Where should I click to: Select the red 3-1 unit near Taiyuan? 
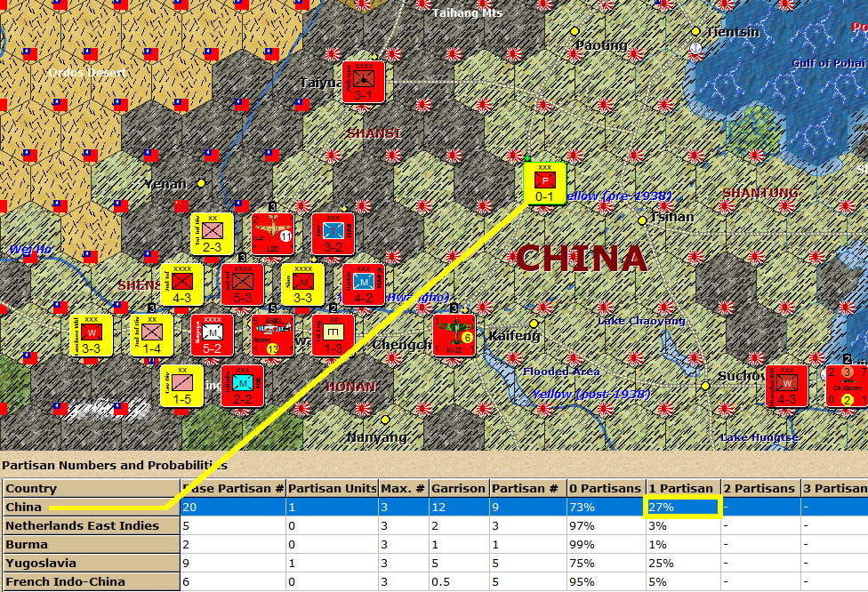coord(363,82)
